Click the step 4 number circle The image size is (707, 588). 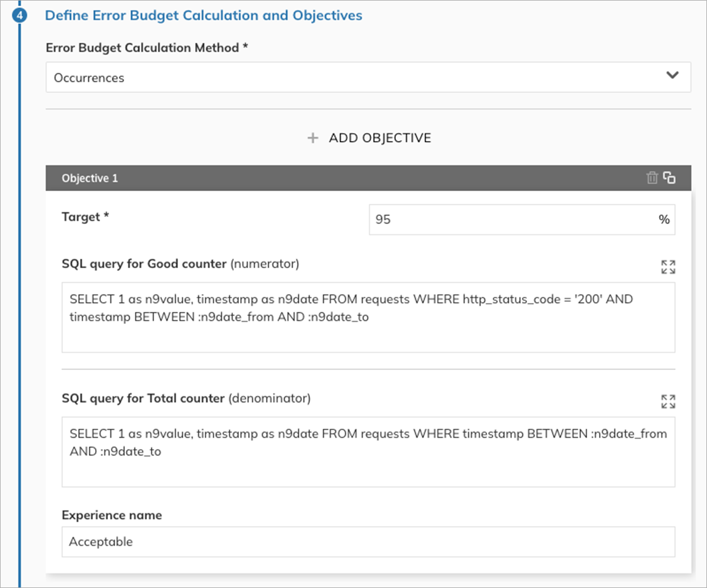[19, 15]
